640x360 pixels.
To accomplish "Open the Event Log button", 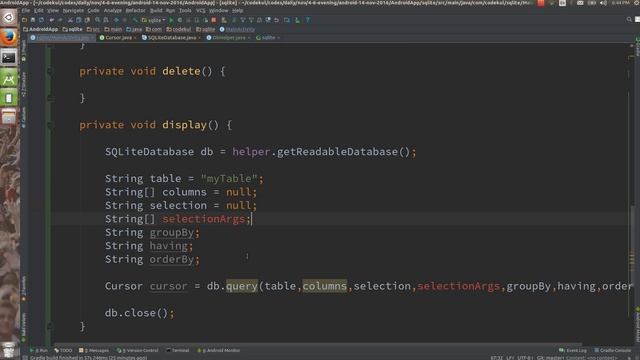I will coord(573,350).
